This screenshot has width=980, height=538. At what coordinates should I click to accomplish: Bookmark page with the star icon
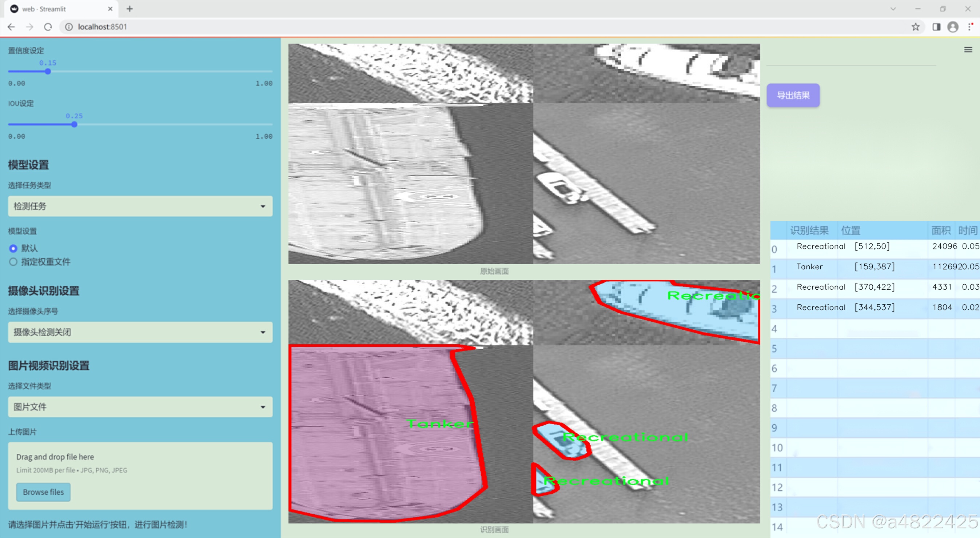click(x=915, y=27)
